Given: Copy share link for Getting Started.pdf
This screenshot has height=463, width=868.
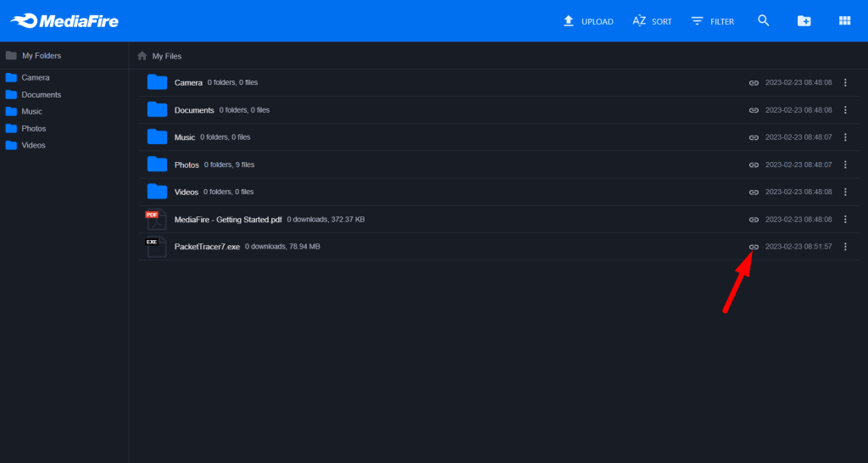Looking at the screenshot, I should [754, 220].
